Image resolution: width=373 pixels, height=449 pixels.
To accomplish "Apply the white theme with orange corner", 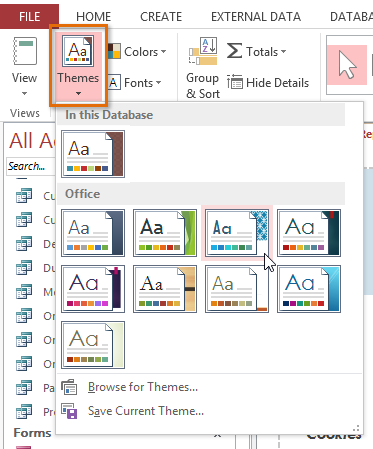I will (x=237, y=289).
